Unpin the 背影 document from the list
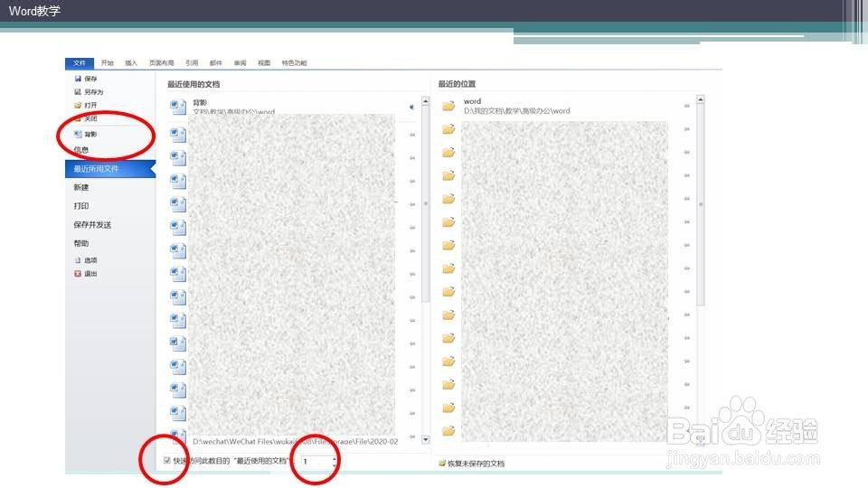868x488 pixels. click(x=412, y=107)
